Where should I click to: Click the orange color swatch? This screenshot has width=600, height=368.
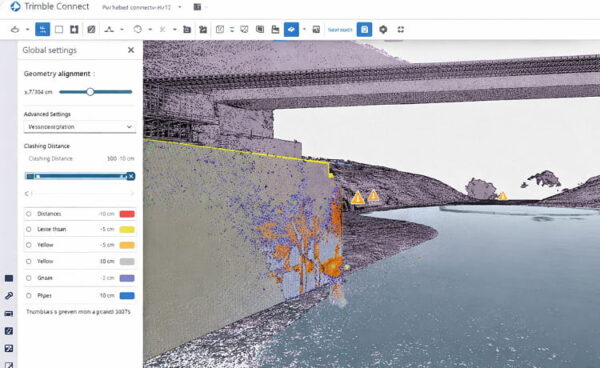(x=127, y=245)
